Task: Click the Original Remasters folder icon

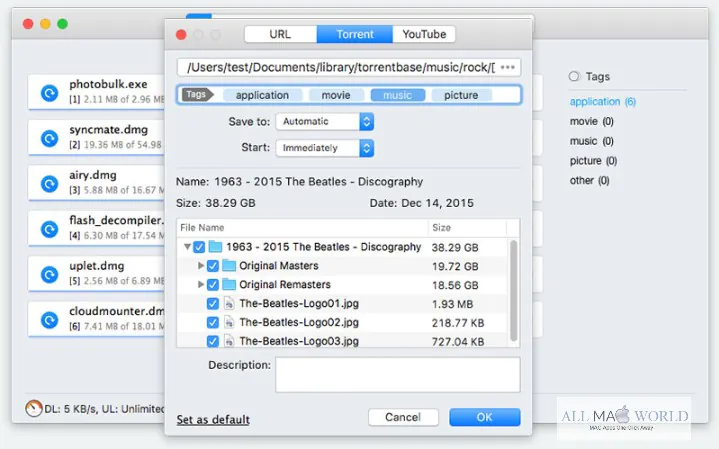Action: pyautogui.click(x=229, y=284)
